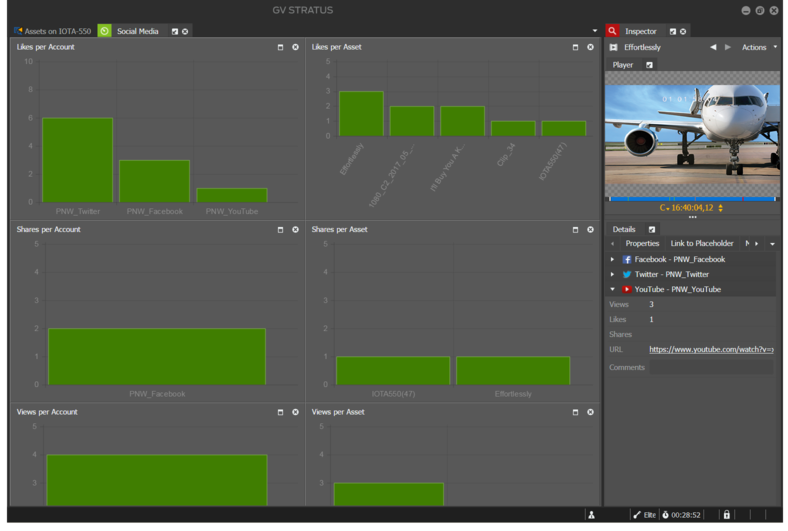Click the IOTA550(47) bar in Shares per Asset
Image resolution: width=788 pixels, height=531 pixels.
point(393,371)
